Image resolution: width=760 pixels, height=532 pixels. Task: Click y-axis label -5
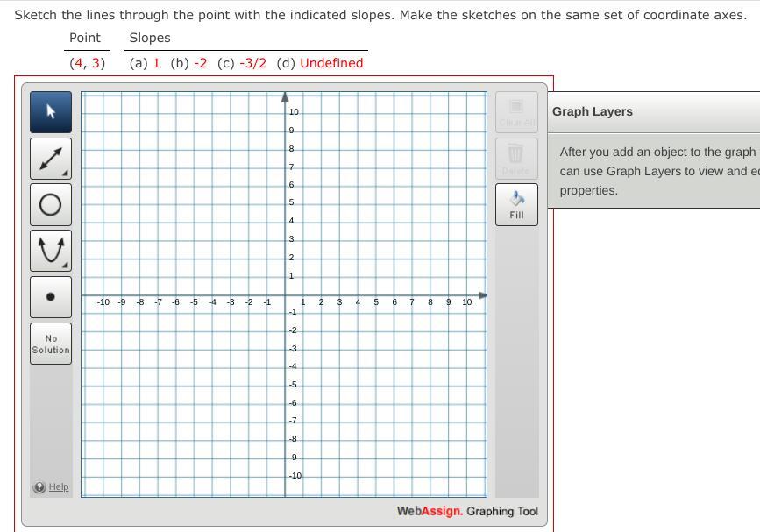[x=293, y=385]
